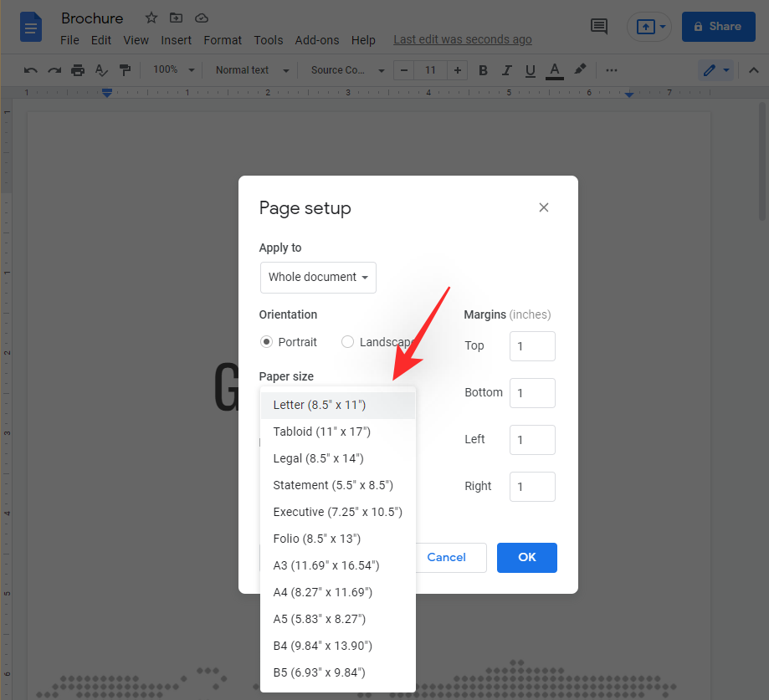Star the Brochure document

(x=151, y=18)
